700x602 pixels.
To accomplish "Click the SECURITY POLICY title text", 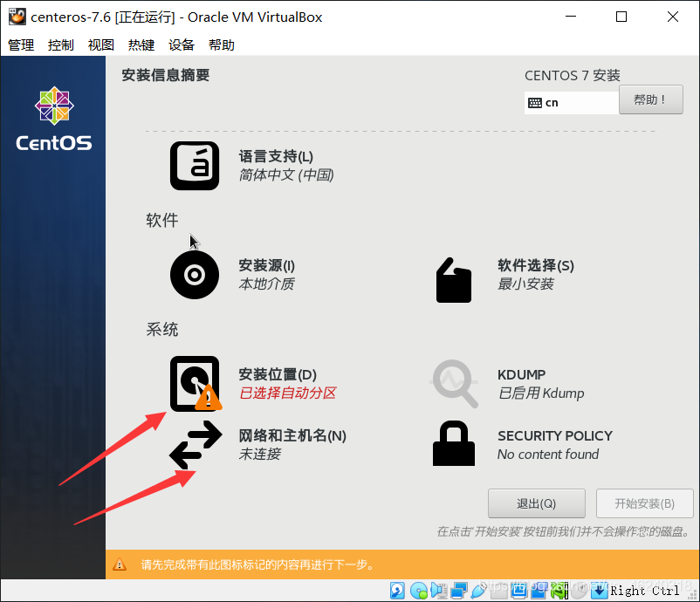I will [x=555, y=435].
